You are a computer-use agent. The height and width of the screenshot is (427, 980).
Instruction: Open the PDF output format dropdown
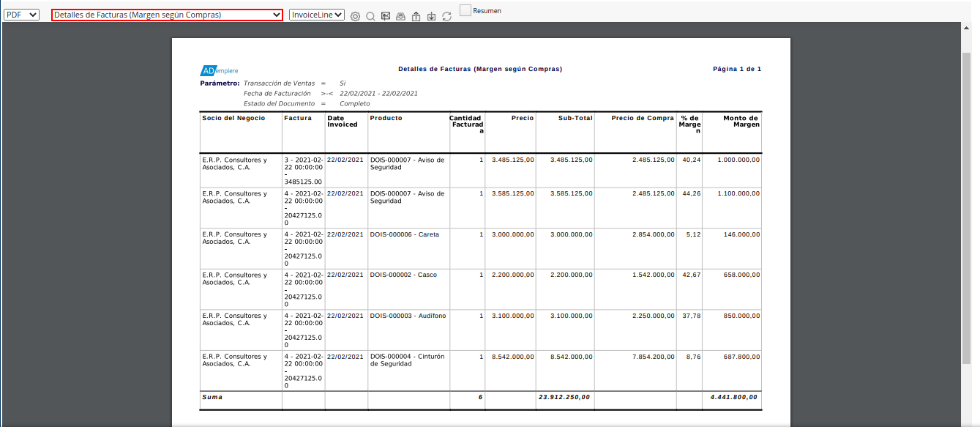click(x=21, y=15)
